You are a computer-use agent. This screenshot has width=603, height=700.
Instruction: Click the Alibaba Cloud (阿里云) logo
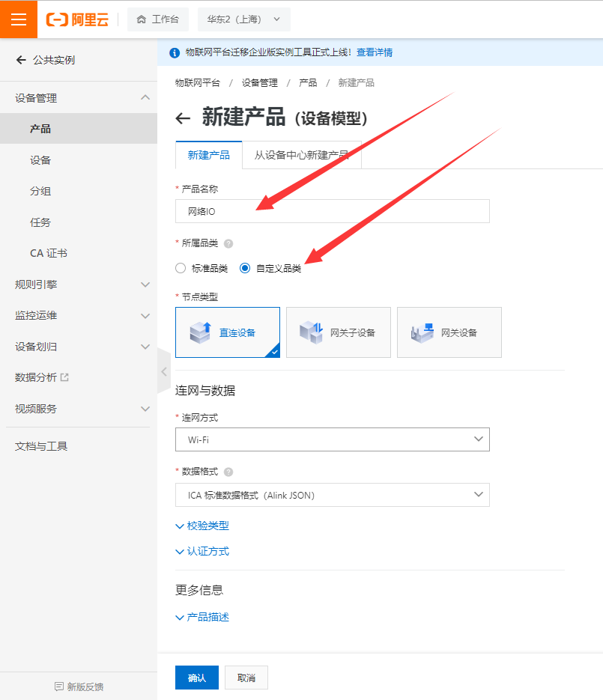[78, 19]
